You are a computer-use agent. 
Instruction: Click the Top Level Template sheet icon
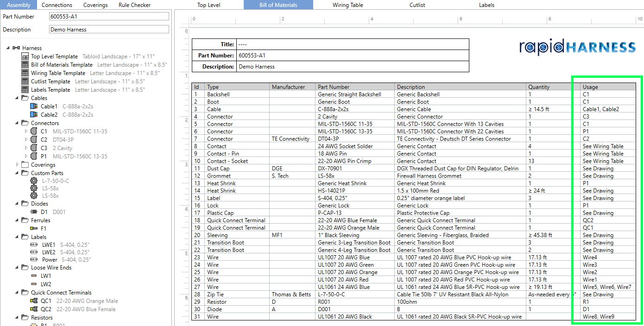click(x=25, y=56)
